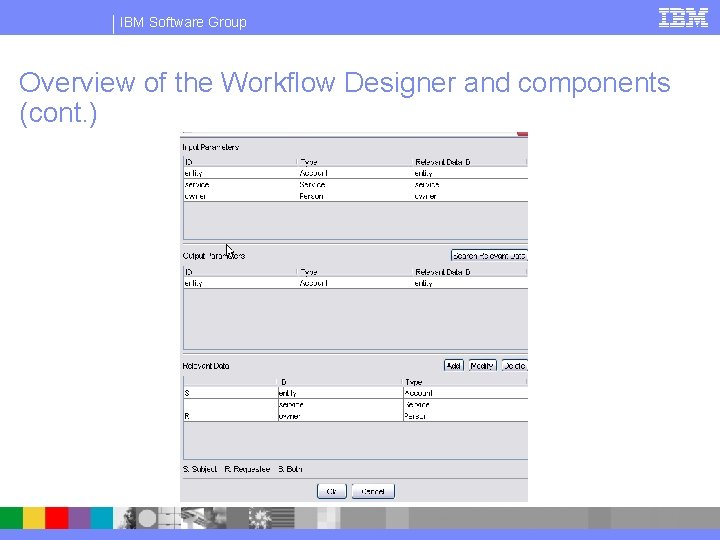Viewport: 720px width, 540px height.
Task: Select the entity ID cell in Relevant Data table
Action: tap(340, 393)
